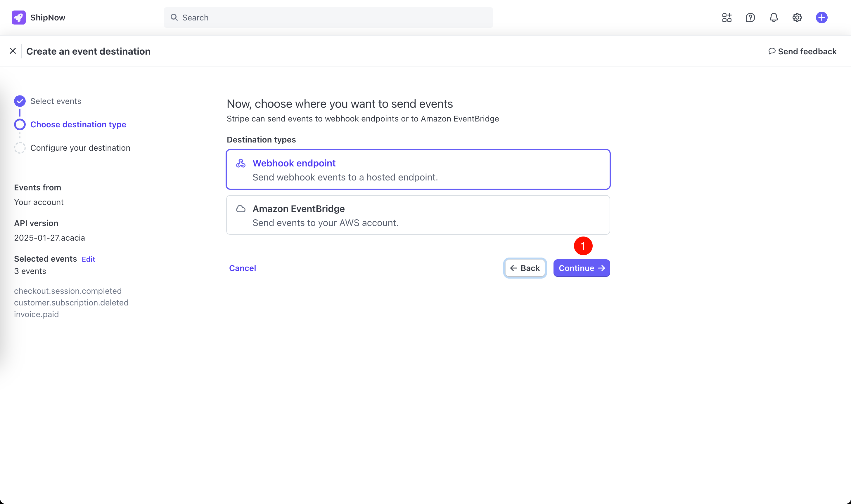
Task: Click the Configure your destination step
Action: (80, 148)
